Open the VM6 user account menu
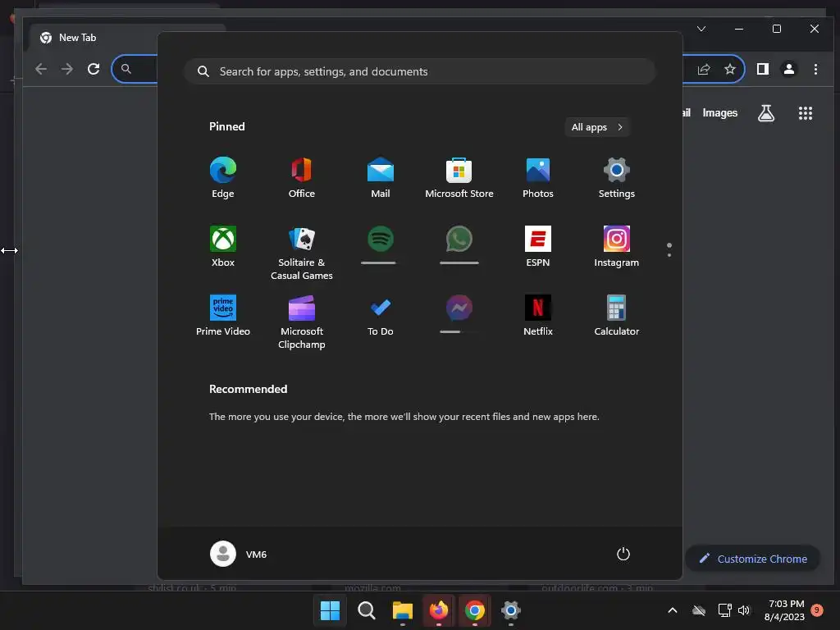Viewport: 840px width, 630px height. click(239, 554)
